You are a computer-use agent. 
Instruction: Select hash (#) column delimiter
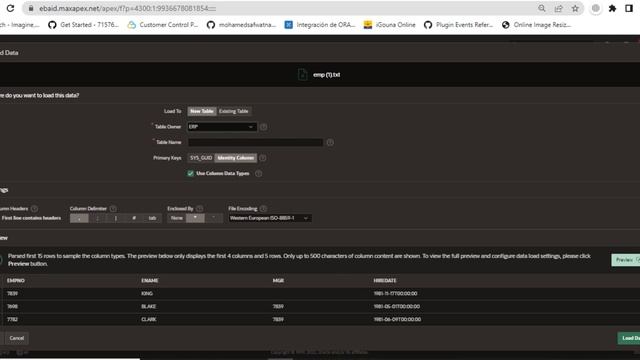(x=134, y=218)
